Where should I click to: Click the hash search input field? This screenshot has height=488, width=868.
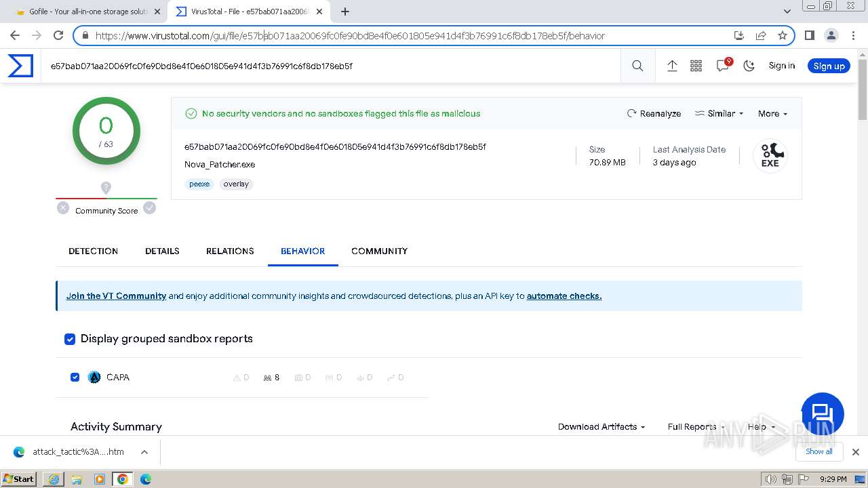[332, 66]
